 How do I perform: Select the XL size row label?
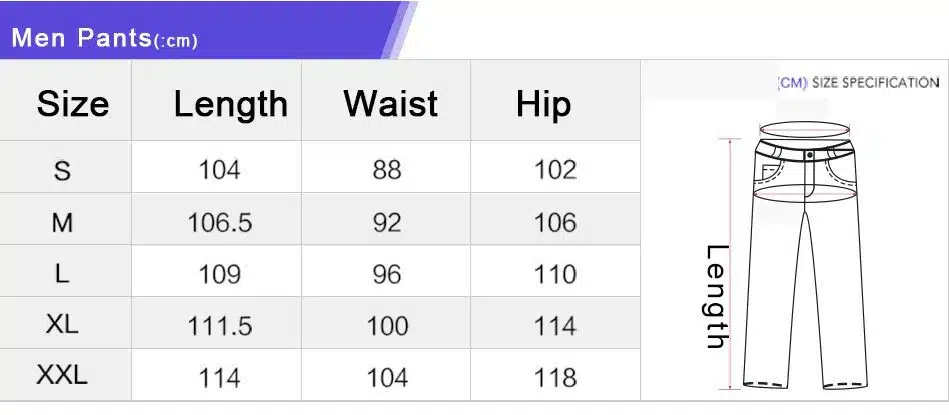62,325
